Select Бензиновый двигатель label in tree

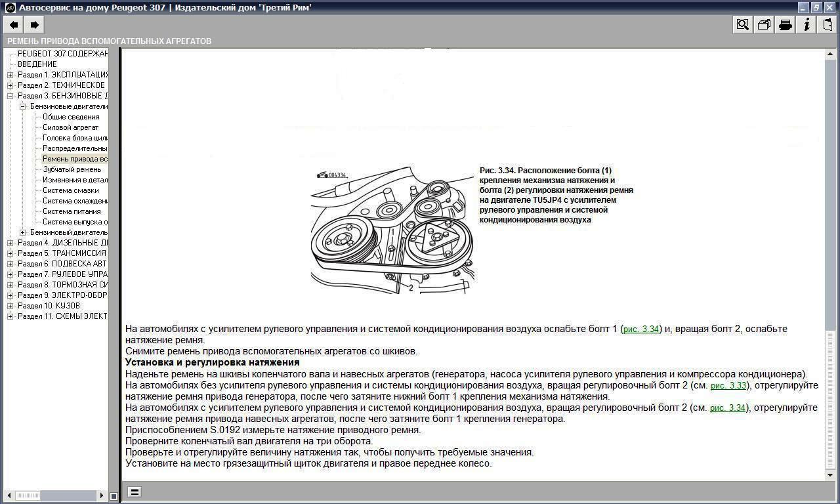[69, 232]
